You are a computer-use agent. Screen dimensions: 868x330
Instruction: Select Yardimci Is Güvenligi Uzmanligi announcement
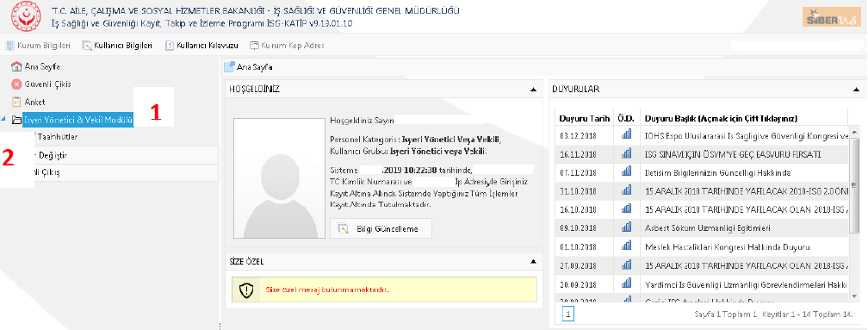click(701, 283)
